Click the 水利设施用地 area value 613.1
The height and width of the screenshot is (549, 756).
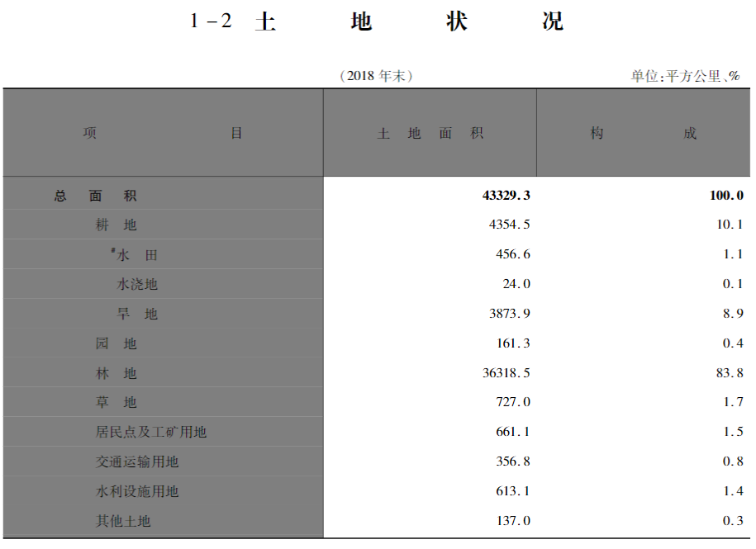[x=512, y=491]
